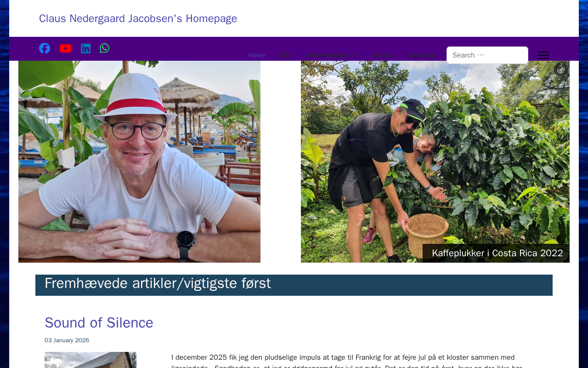Click the Costa Rica coffee picking photo
The image size is (588, 368).
[x=435, y=161]
